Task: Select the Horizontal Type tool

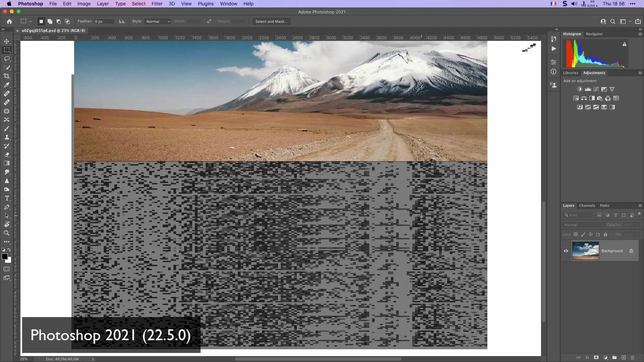Action: coord(7,198)
